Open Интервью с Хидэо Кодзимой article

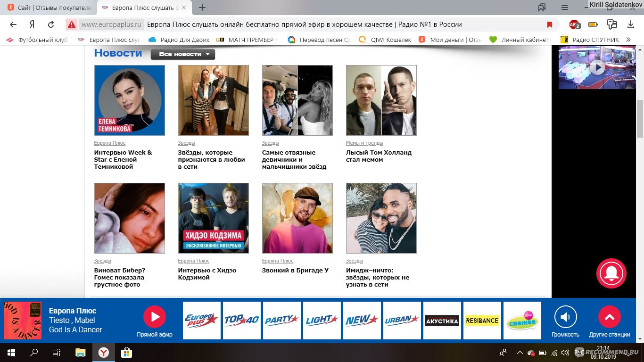tap(207, 274)
